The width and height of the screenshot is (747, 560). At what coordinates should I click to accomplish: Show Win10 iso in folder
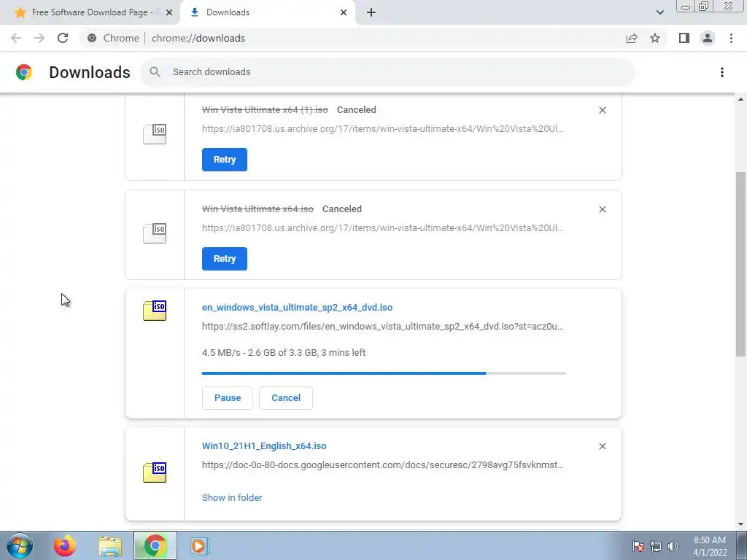coord(232,497)
